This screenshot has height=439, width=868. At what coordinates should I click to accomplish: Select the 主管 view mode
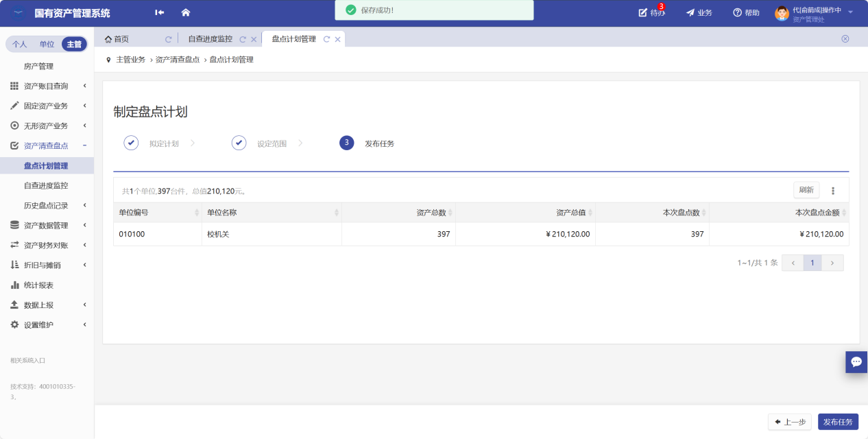pos(74,44)
